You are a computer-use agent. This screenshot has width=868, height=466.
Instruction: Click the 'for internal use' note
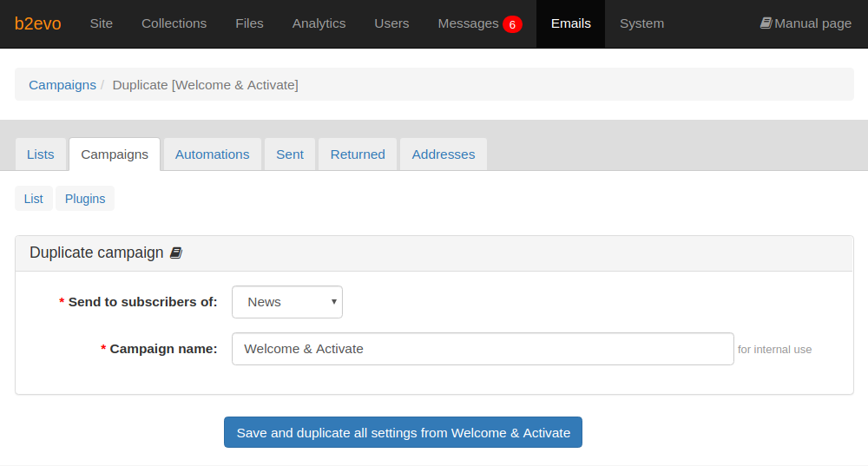tap(774, 349)
